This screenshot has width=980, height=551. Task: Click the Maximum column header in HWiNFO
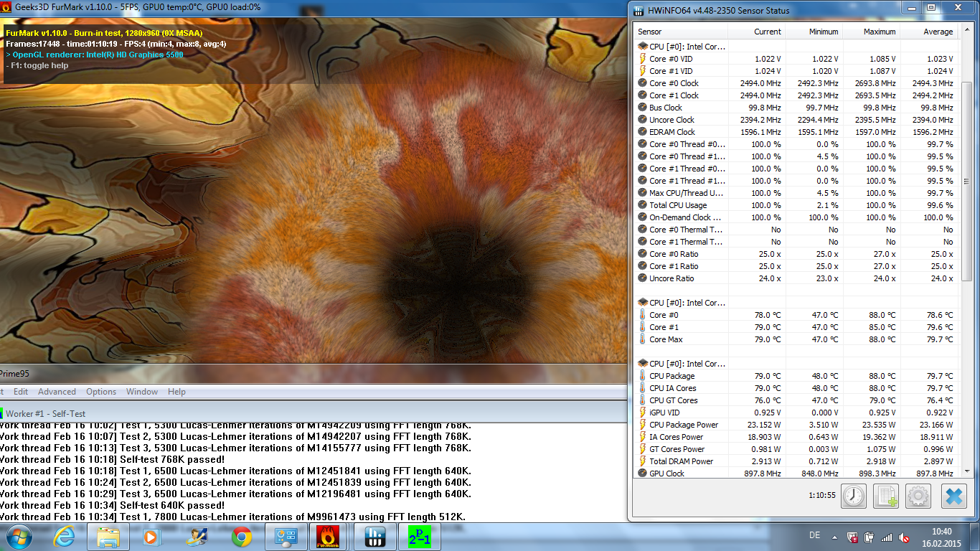(x=879, y=32)
